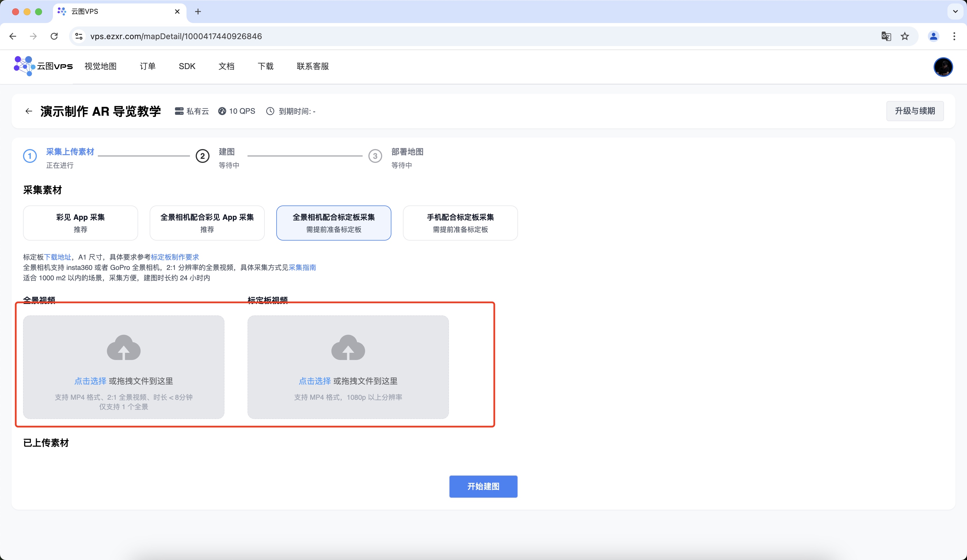Open 标定板制作要求 link
The width and height of the screenshot is (967, 560).
pyautogui.click(x=175, y=257)
